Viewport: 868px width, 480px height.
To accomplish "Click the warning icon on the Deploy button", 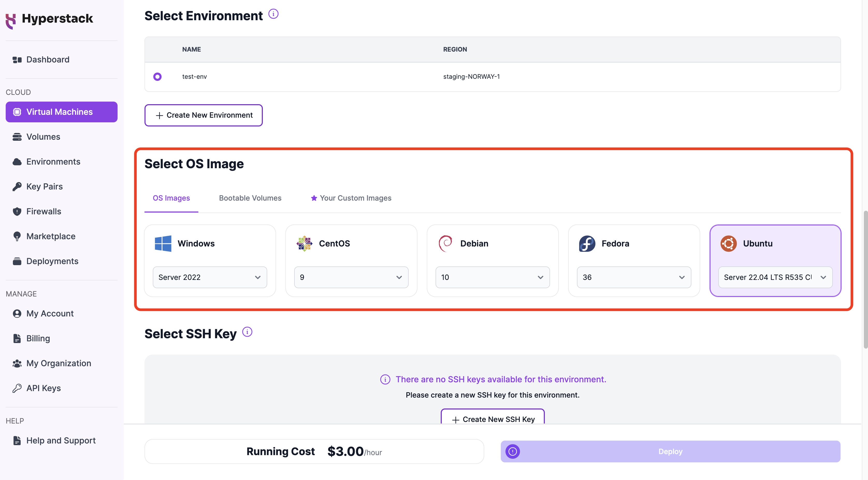I will [512, 451].
